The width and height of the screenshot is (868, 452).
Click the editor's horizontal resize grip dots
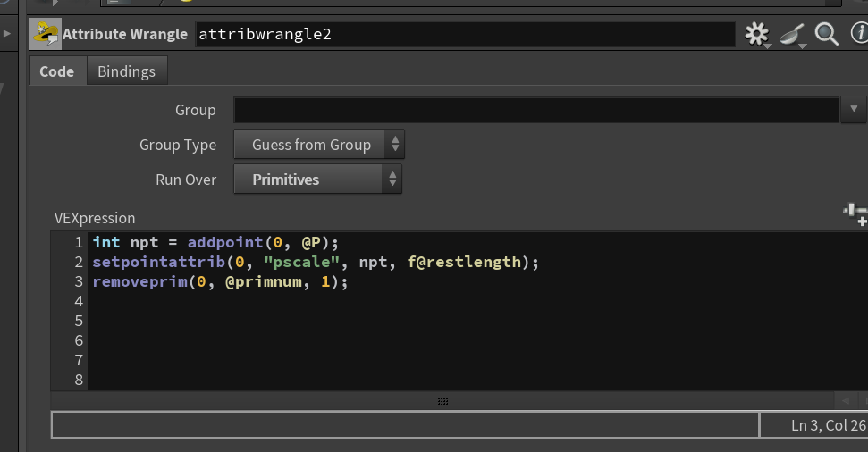point(442,400)
